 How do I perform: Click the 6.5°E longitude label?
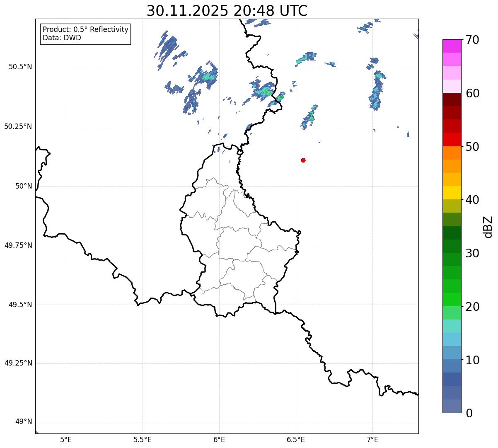point(296,440)
